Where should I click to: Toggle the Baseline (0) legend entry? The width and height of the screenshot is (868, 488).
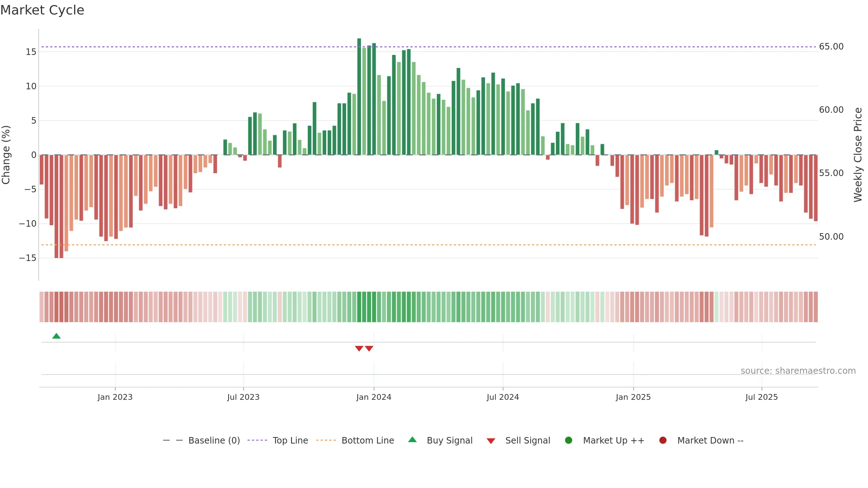(201, 441)
